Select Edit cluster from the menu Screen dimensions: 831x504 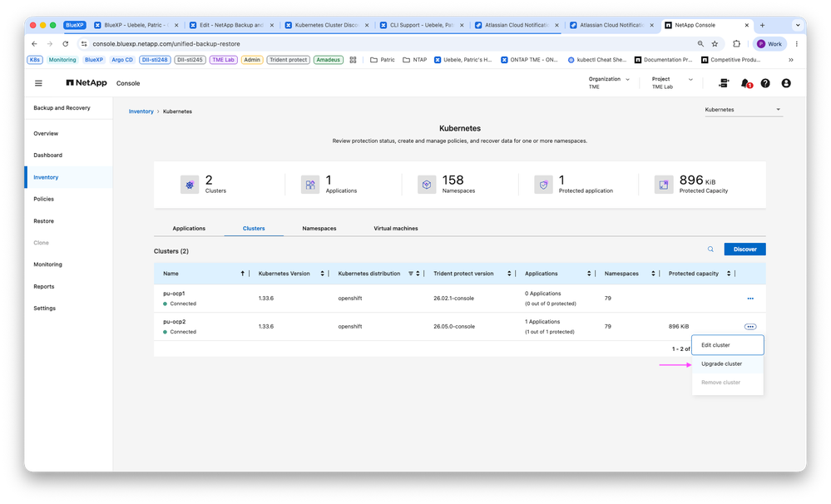pos(728,345)
